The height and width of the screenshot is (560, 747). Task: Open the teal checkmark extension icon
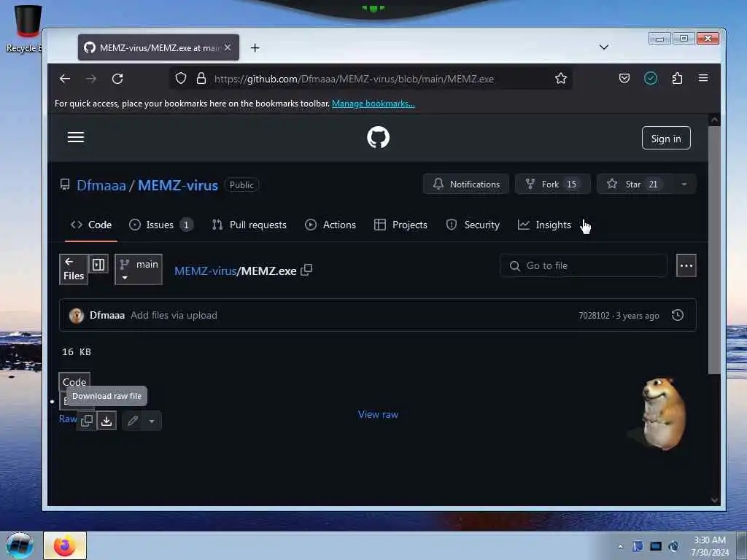click(650, 78)
